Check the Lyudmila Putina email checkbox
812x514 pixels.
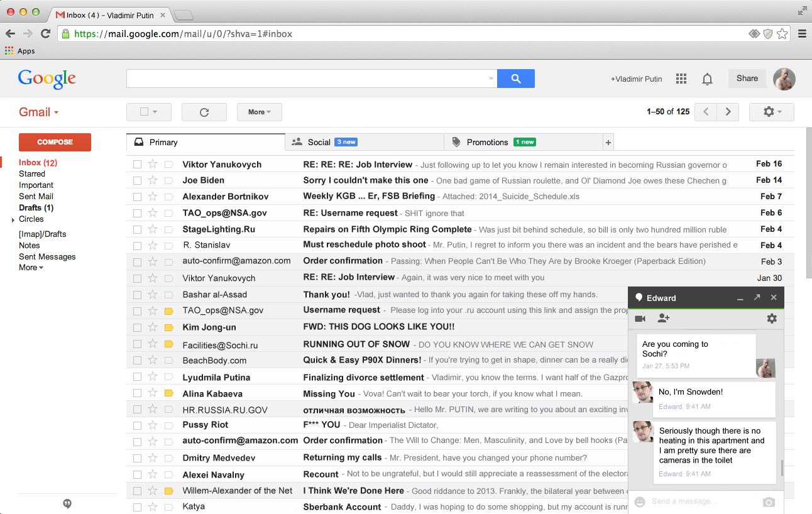click(137, 377)
